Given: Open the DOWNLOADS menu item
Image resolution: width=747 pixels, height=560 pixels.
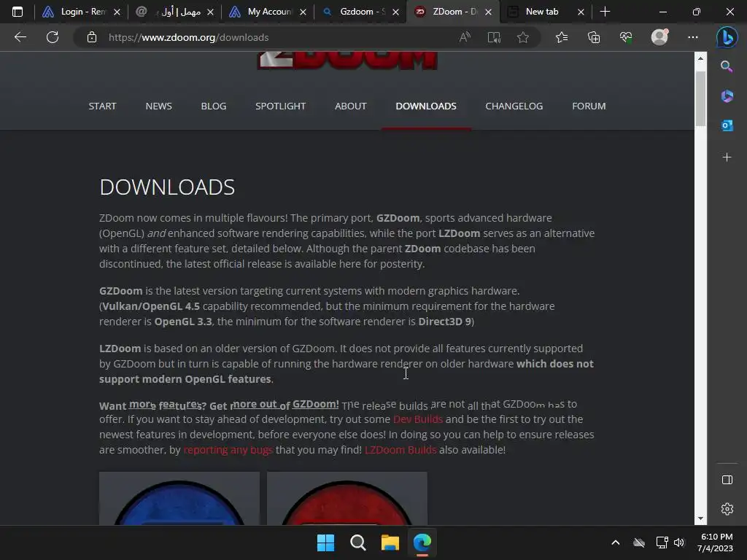Looking at the screenshot, I should click(426, 106).
